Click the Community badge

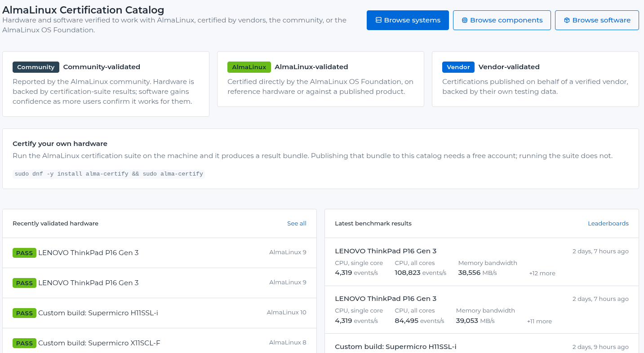[36, 67]
